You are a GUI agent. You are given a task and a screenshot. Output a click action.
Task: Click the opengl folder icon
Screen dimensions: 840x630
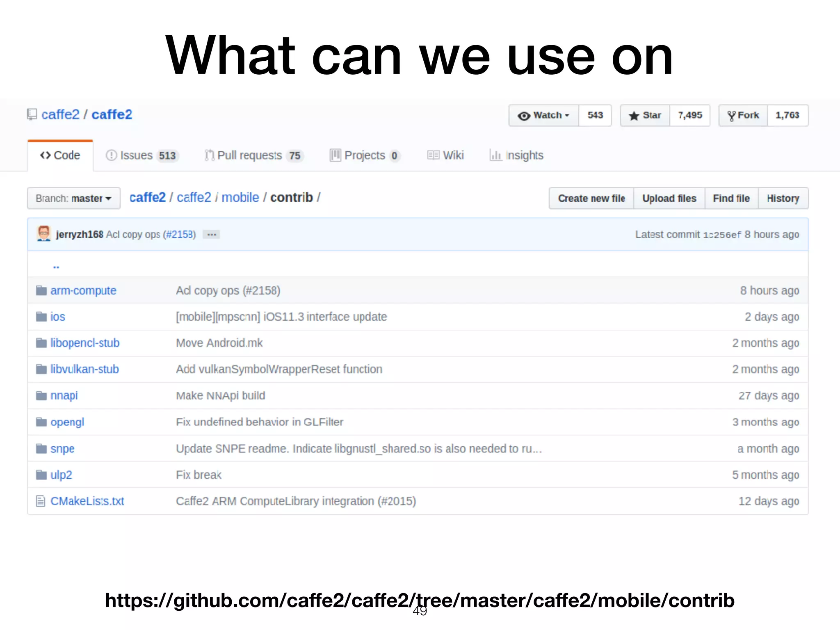[x=41, y=422]
